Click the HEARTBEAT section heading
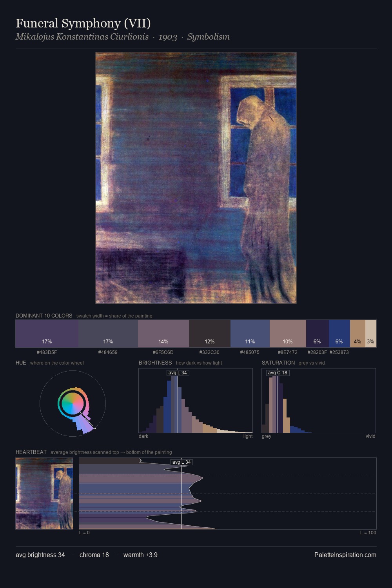This screenshot has width=392, height=588. click(x=31, y=452)
